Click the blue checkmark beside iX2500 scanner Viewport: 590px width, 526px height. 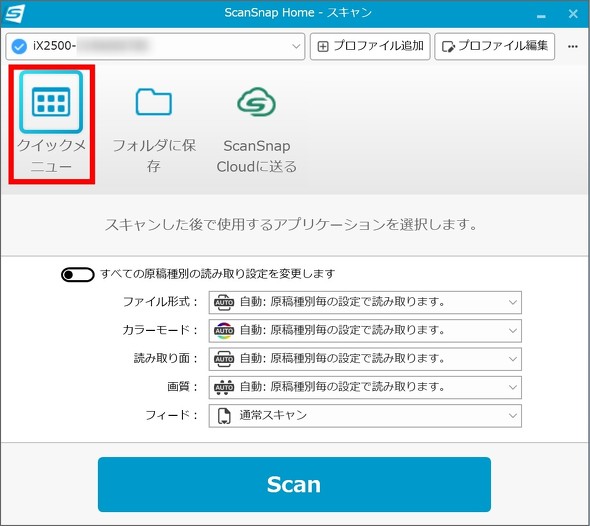[x=19, y=46]
